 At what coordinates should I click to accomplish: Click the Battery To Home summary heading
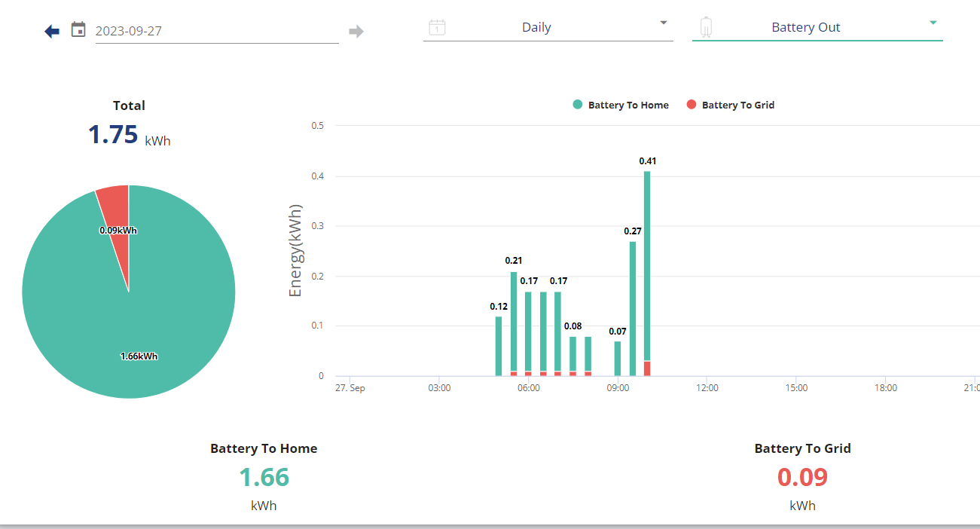[264, 448]
